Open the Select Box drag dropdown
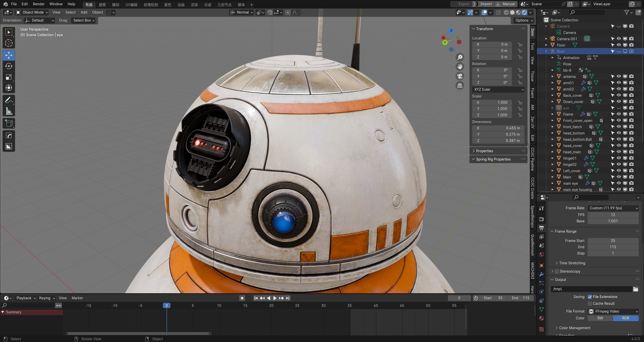 [x=84, y=20]
